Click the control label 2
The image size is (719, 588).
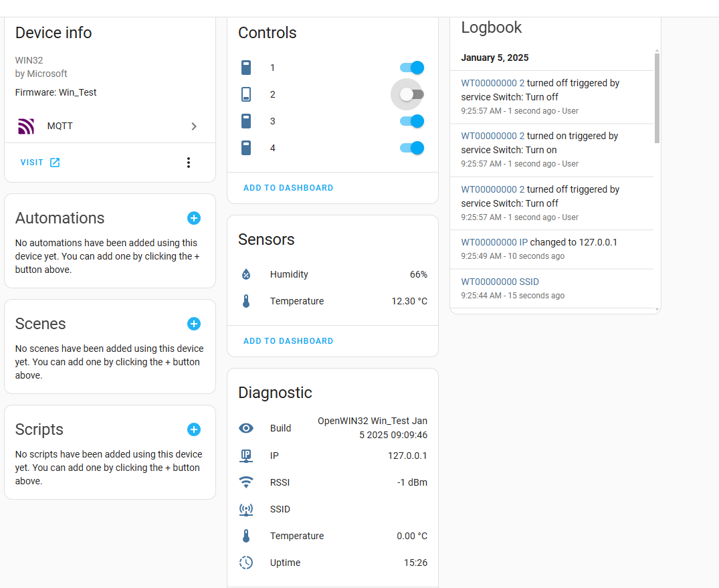point(273,94)
